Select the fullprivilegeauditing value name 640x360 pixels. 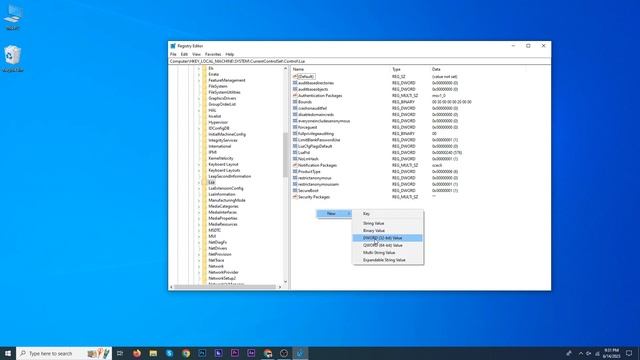point(316,134)
